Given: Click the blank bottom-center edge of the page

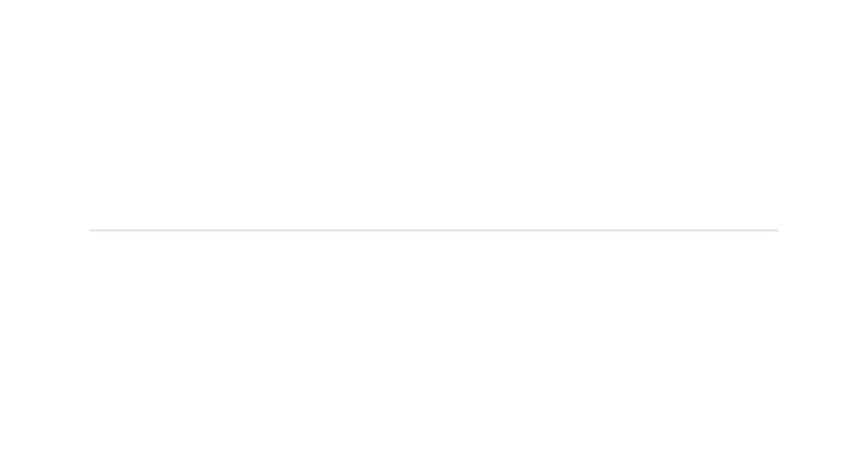Looking at the screenshot, I should click(434, 450).
